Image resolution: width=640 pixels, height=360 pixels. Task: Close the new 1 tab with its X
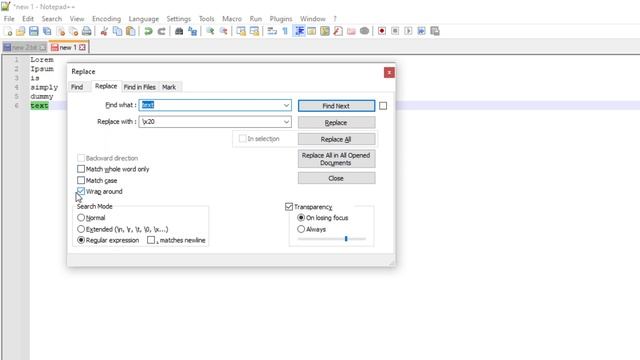coord(82,47)
